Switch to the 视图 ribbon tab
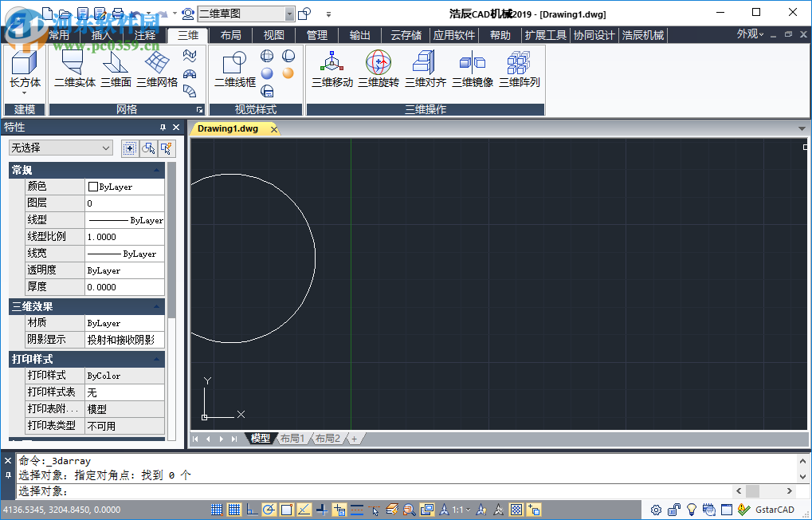This screenshot has width=812, height=520. (x=273, y=35)
